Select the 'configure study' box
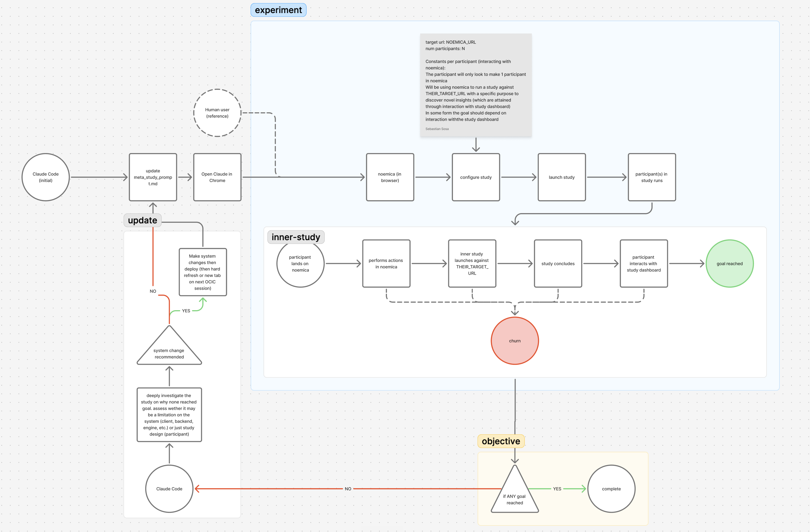Screen dimensions: 810x532 point(476,177)
